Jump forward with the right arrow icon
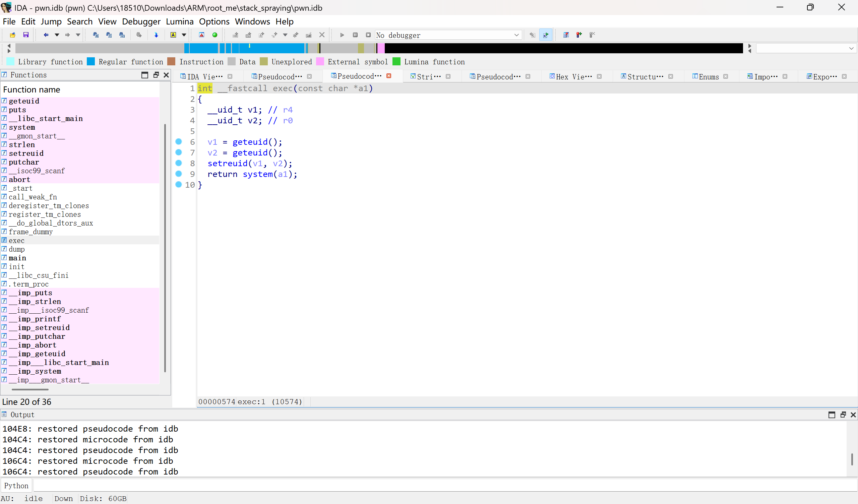Viewport: 858px width, 504px height. pos(67,35)
